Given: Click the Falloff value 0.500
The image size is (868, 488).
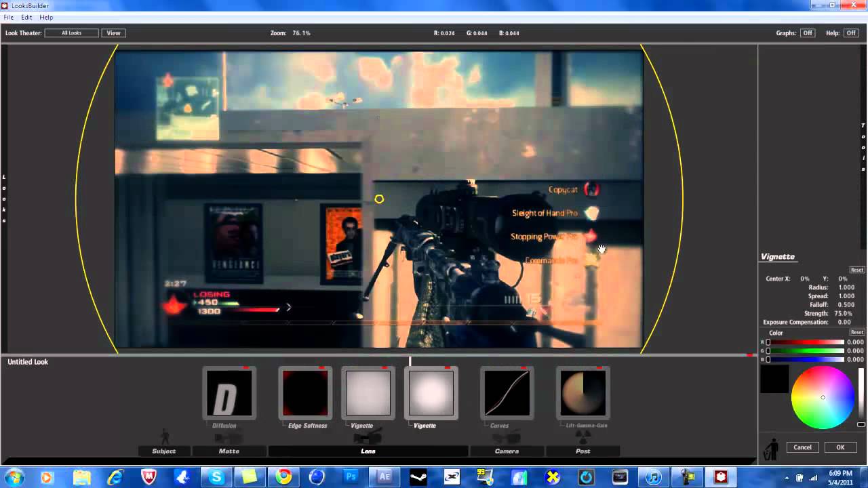Looking at the screenshot, I should click(x=846, y=305).
